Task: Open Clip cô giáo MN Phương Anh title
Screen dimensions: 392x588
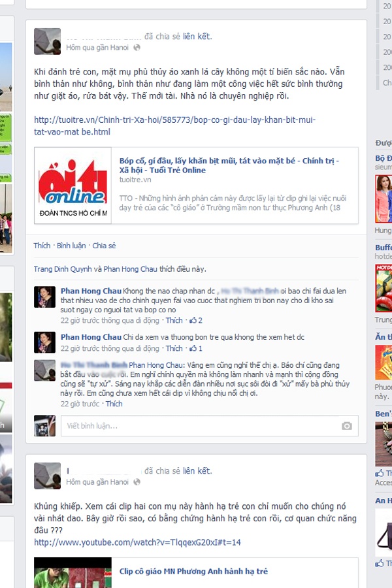Action: 193,571
